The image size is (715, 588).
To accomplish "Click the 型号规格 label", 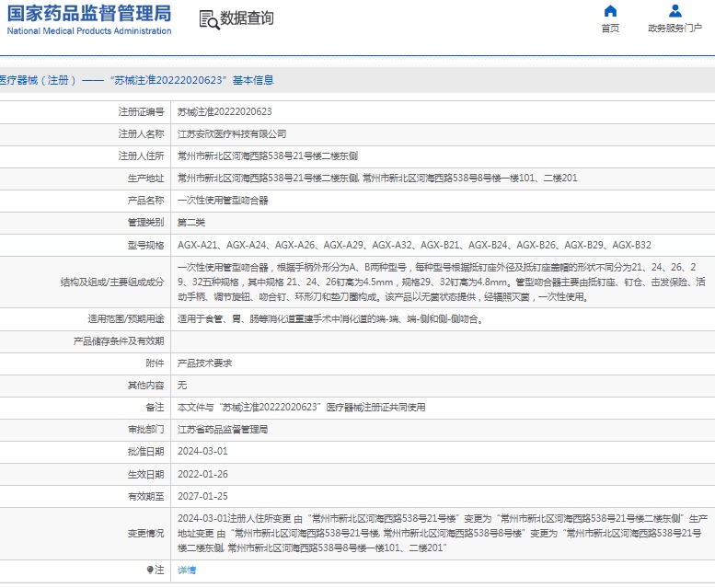I will pos(145,245).
